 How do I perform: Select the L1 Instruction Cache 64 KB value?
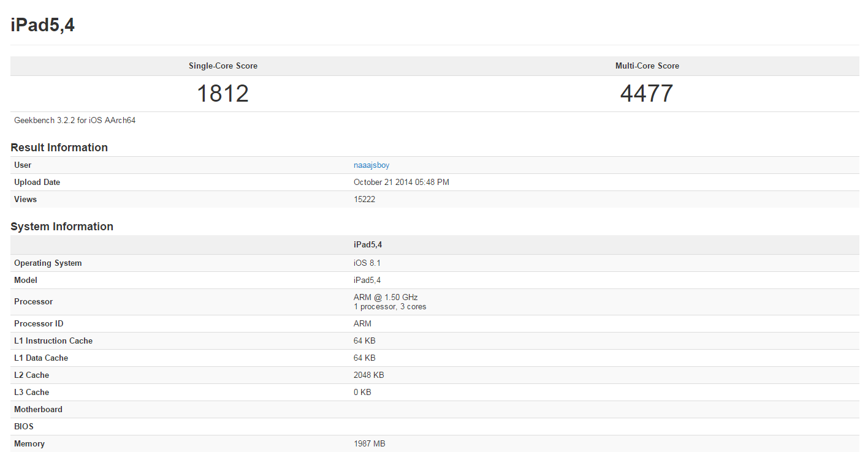(x=365, y=341)
